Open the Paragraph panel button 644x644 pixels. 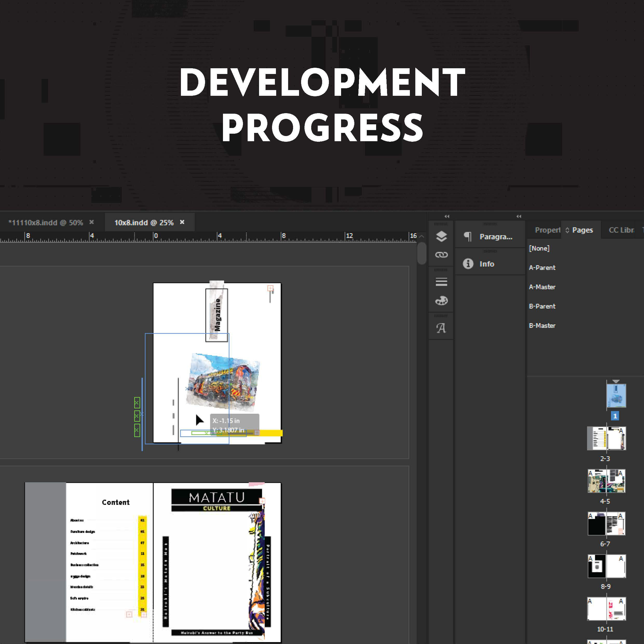[490, 237]
